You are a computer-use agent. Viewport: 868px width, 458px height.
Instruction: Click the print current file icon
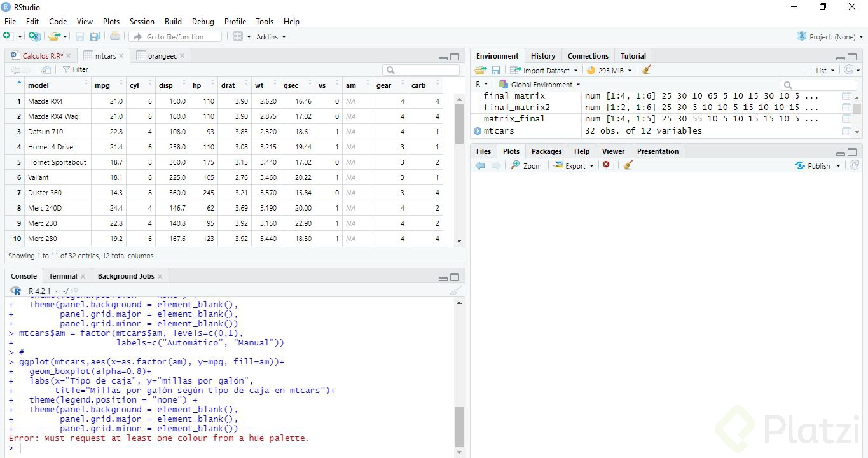point(115,37)
